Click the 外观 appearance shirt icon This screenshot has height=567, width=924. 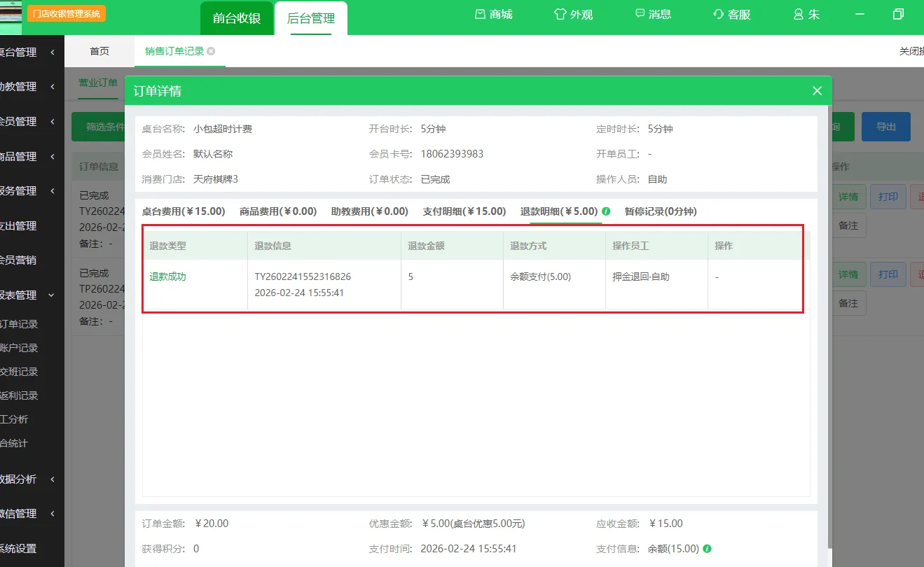(560, 14)
